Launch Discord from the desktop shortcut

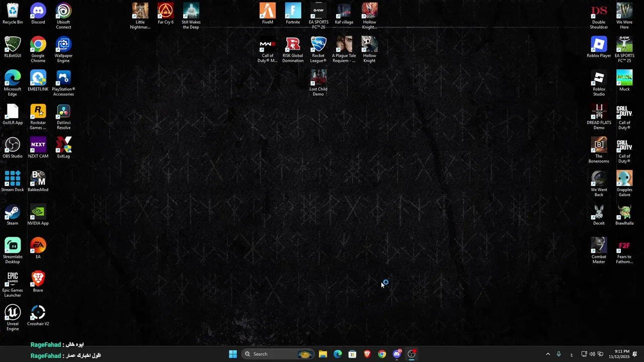[38, 14]
